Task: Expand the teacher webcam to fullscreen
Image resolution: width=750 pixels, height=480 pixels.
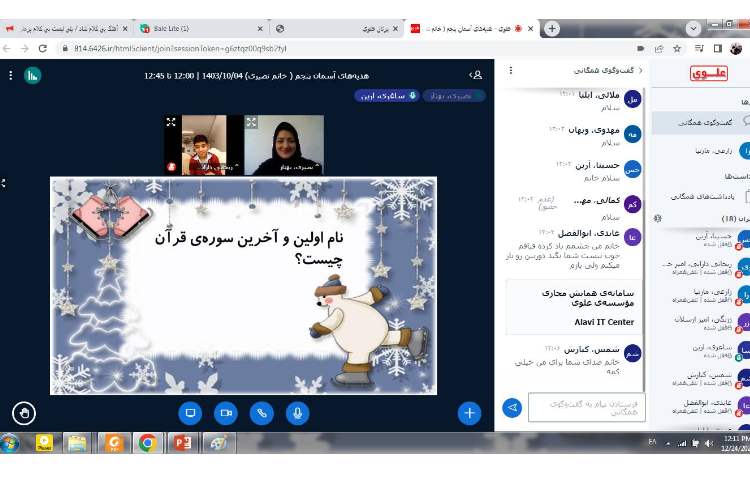Action: (x=252, y=122)
